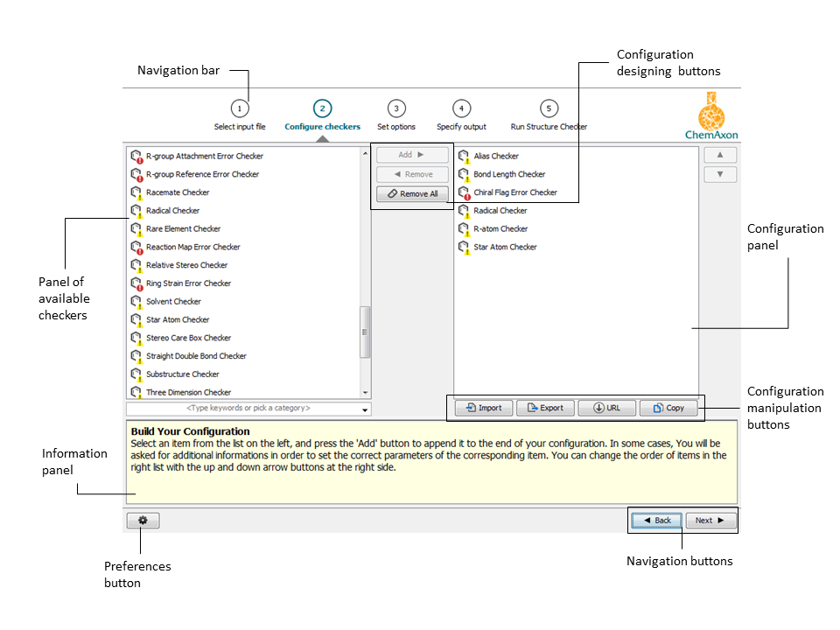This screenshot has width=840, height=630.
Task: Open Preferences via the gear icon
Action: [142, 520]
